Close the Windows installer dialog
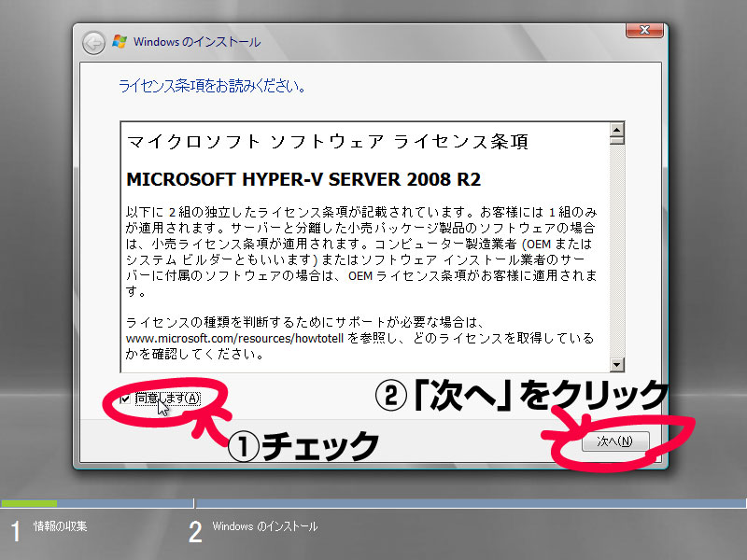This screenshot has height=560, width=747. (644, 30)
